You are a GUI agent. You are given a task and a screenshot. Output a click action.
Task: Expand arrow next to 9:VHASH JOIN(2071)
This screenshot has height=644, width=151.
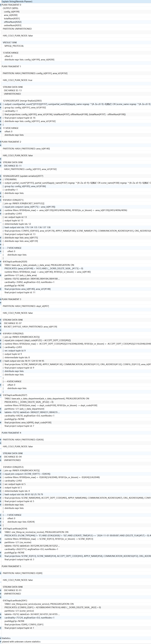coord(1,200)
